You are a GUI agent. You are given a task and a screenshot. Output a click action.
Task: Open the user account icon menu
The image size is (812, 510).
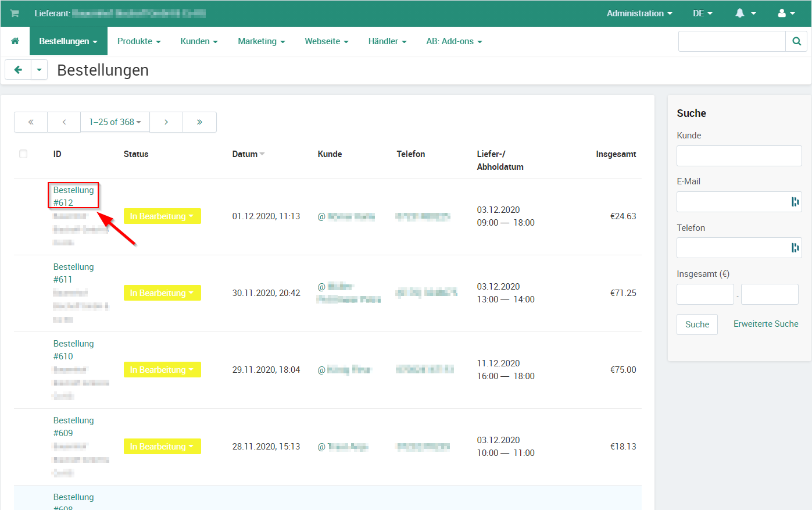coord(786,13)
